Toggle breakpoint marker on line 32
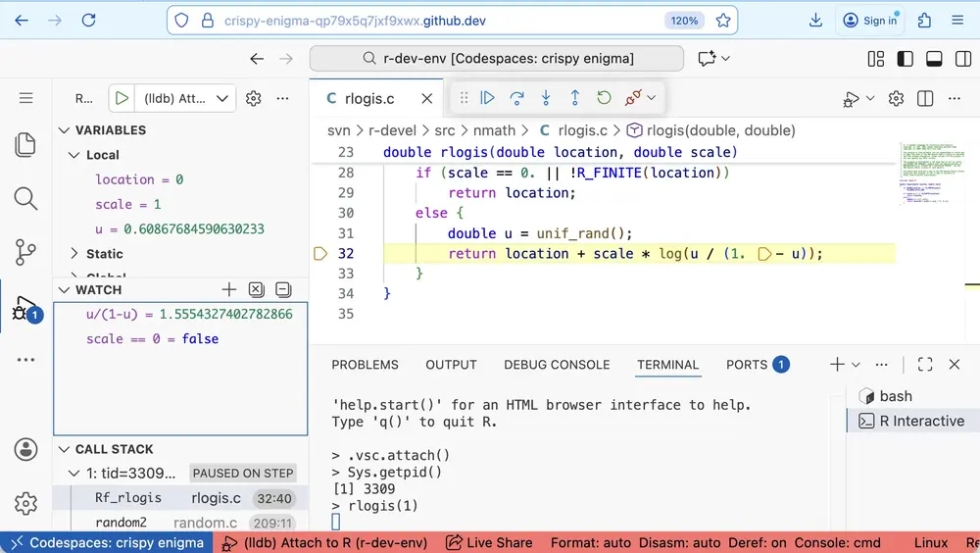This screenshot has height=553, width=980. pyautogui.click(x=319, y=254)
